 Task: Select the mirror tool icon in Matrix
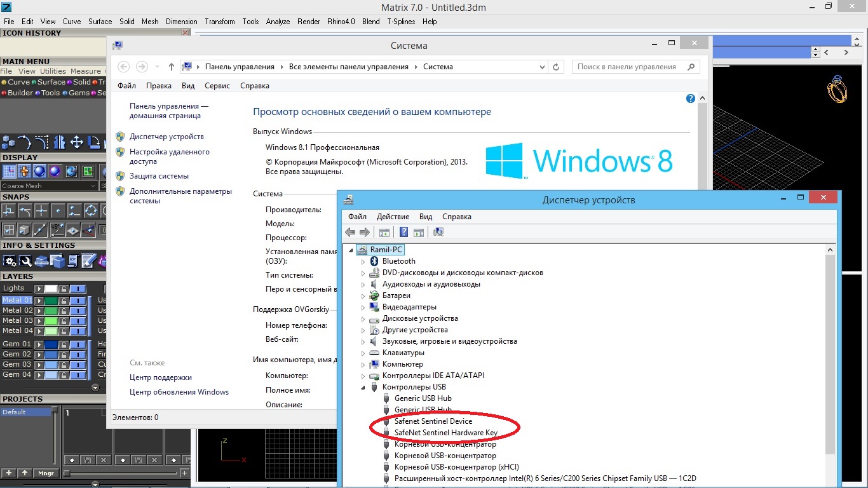coord(60,142)
